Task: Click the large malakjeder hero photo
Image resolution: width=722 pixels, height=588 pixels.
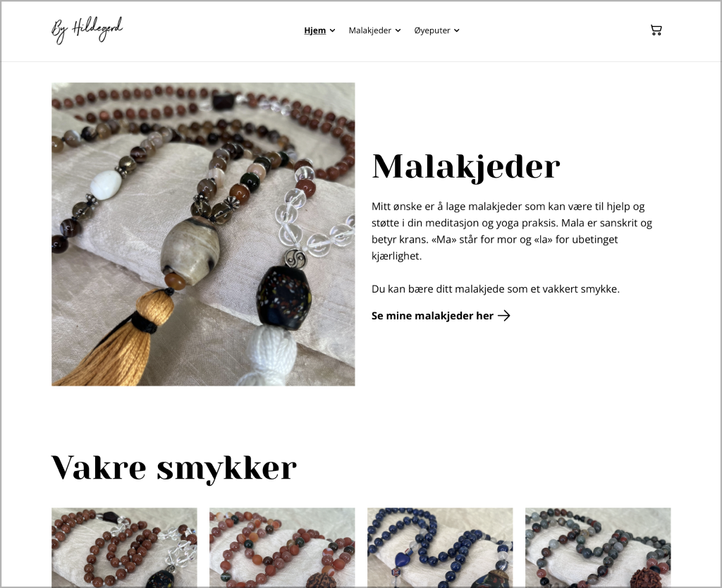Action: [203, 234]
